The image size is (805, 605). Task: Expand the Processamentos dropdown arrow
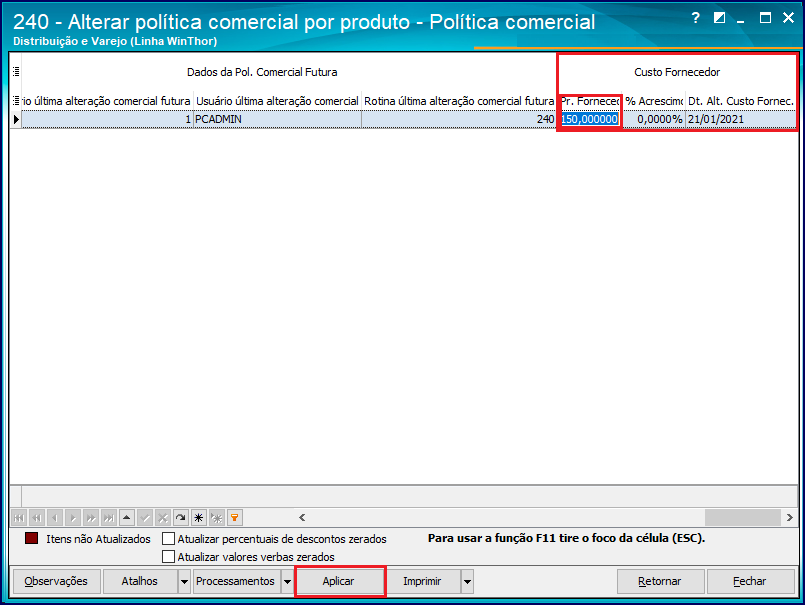(x=288, y=581)
